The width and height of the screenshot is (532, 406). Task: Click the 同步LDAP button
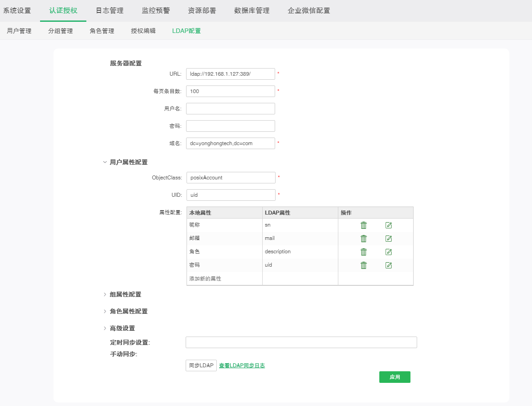201,365
